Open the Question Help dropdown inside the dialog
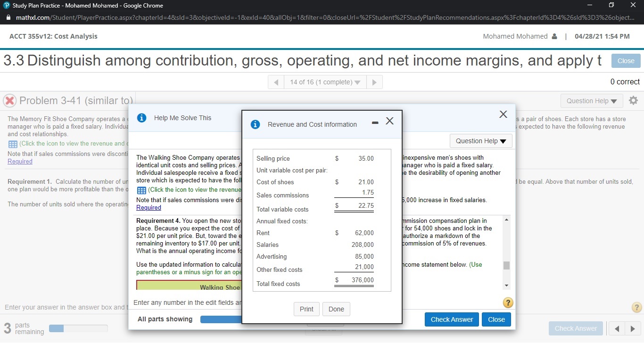This screenshot has width=644, height=343. pyautogui.click(x=481, y=141)
